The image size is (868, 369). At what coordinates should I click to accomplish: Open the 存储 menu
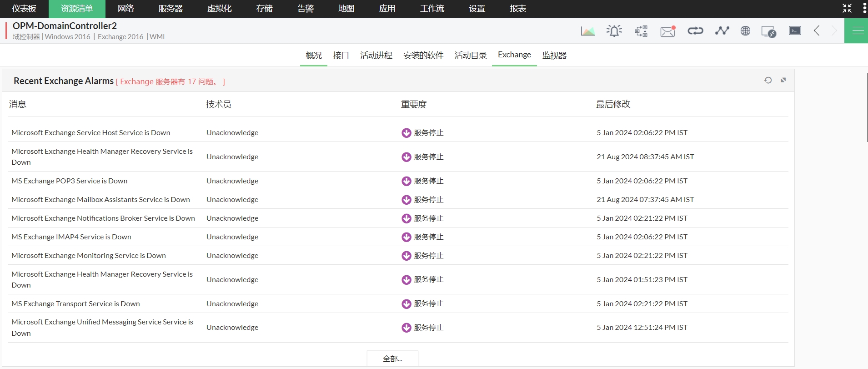[265, 9]
